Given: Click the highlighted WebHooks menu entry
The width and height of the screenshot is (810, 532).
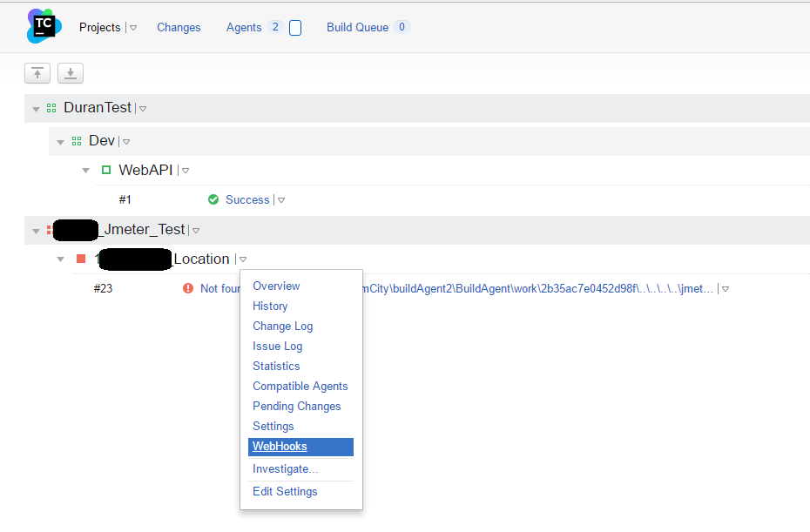Looking at the screenshot, I should pyautogui.click(x=300, y=447).
